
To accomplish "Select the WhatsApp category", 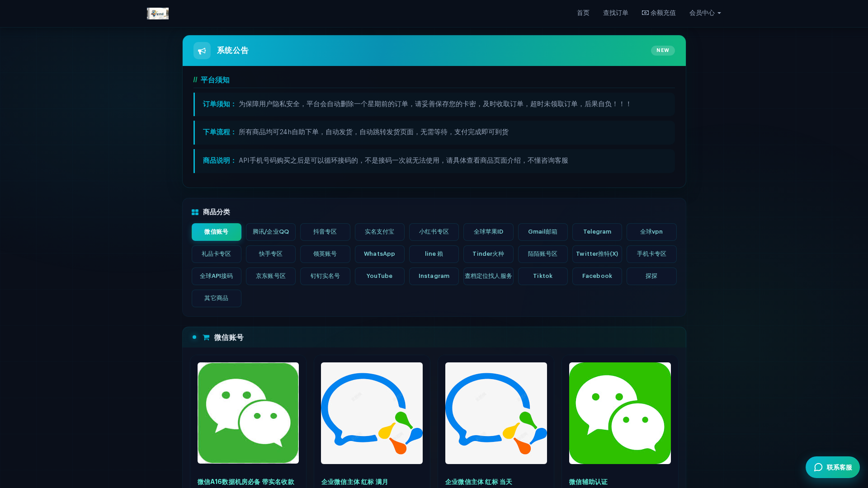I will (380, 254).
